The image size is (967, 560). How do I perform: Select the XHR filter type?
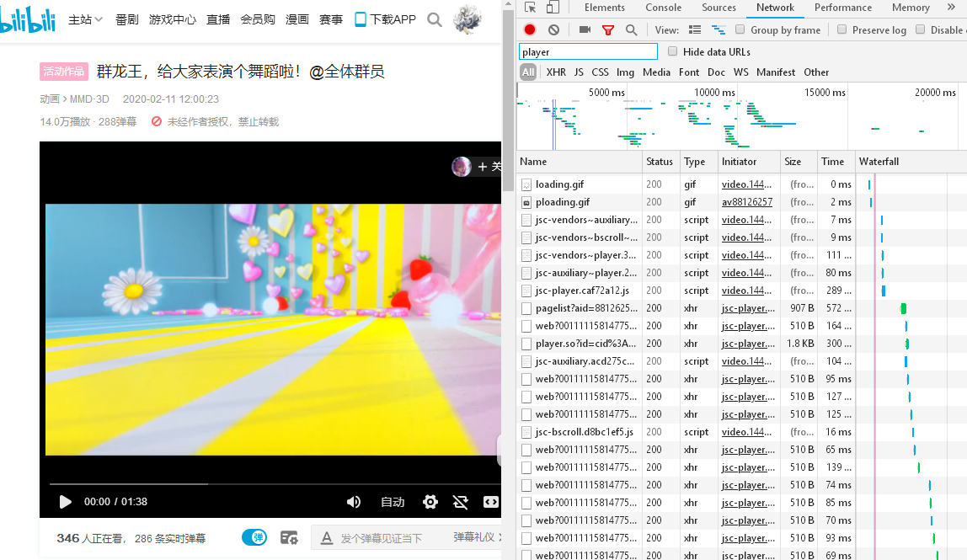556,72
